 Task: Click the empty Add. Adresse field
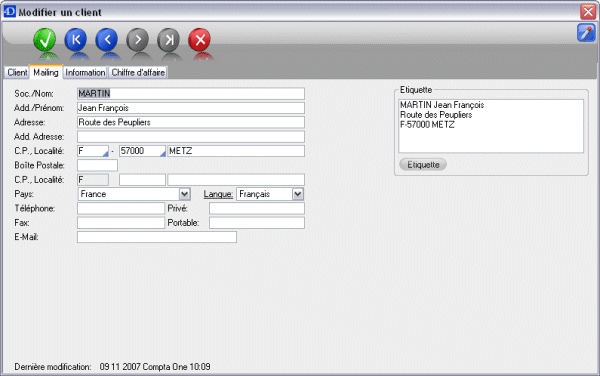click(x=191, y=137)
